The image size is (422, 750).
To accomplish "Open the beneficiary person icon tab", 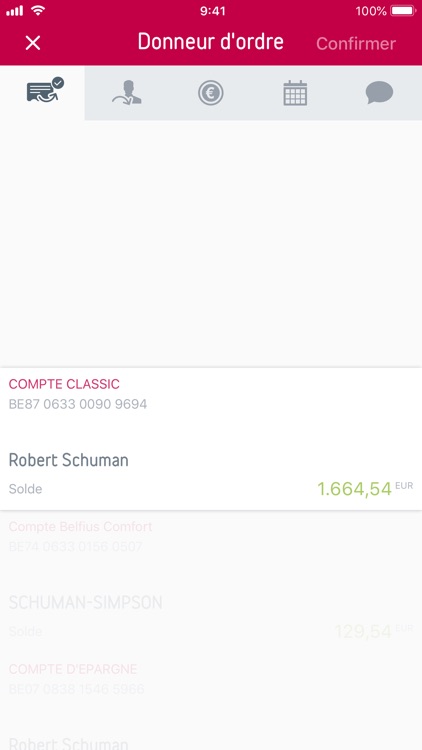I will click(x=127, y=92).
